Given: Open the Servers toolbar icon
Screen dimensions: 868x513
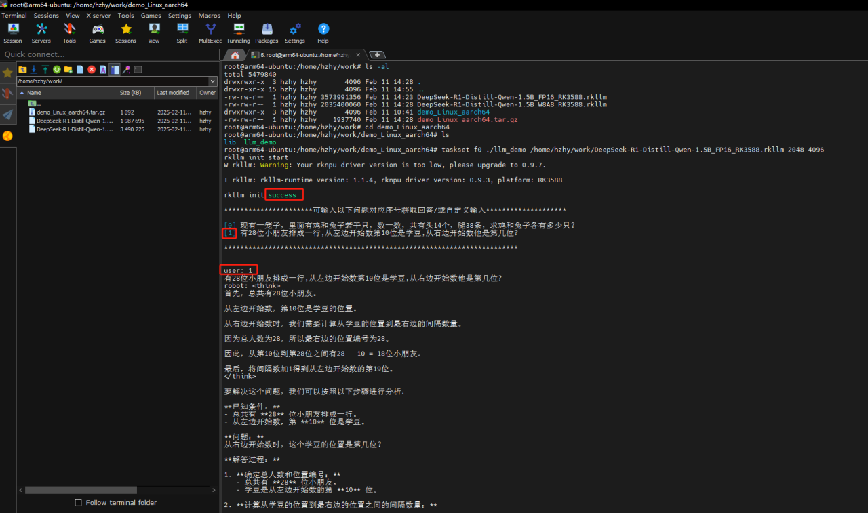Looking at the screenshot, I should [x=41, y=33].
